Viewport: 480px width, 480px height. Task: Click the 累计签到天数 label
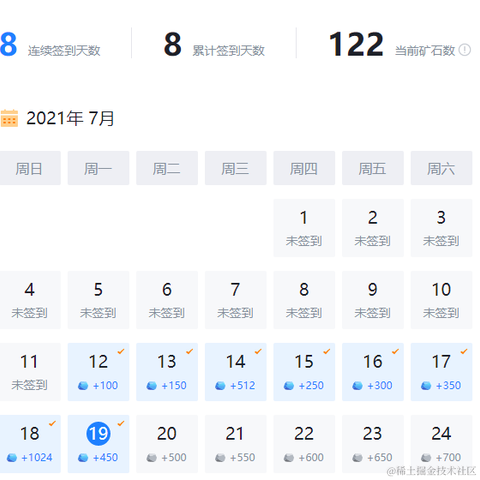pyautogui.click(x=229, y=51)
